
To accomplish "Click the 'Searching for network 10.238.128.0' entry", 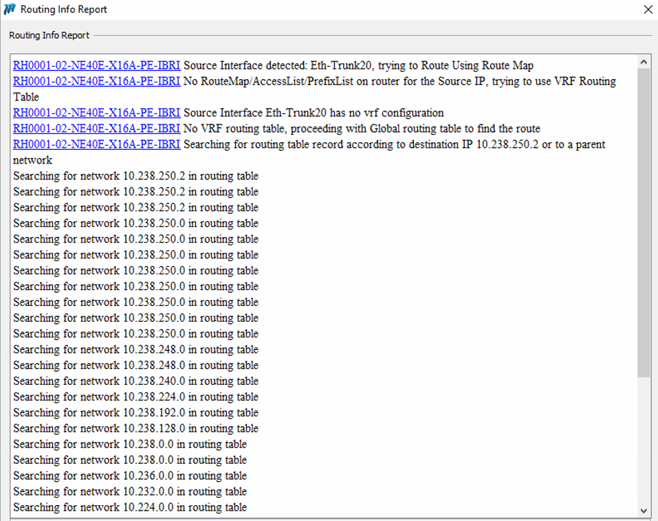I will click(x=135, y=429).
